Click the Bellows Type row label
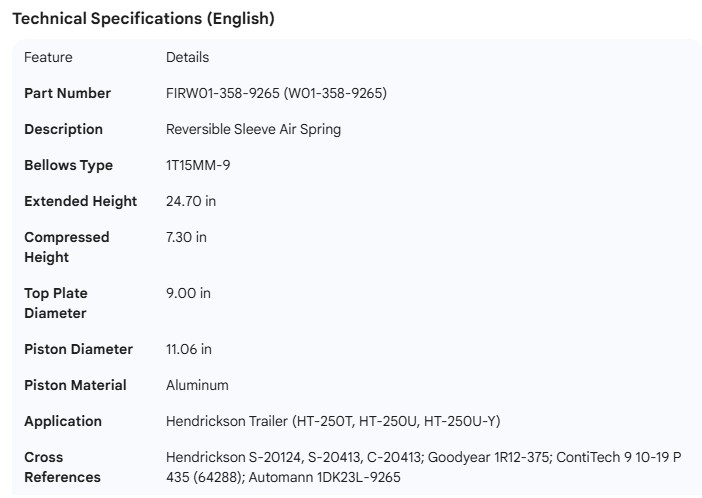Screen dimensions: 702x498 (x=68, y=165)
